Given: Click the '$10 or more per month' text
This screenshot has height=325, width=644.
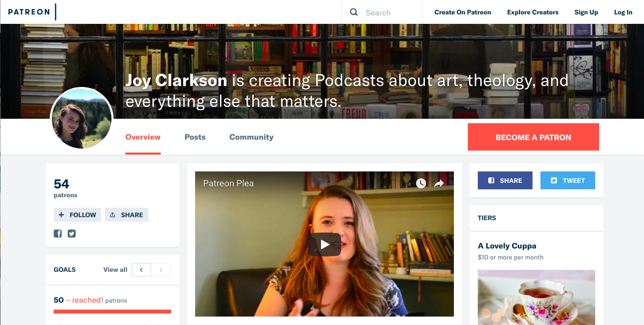Looking at the screenshot, I should pyautogui.click(x=511, y=257).
